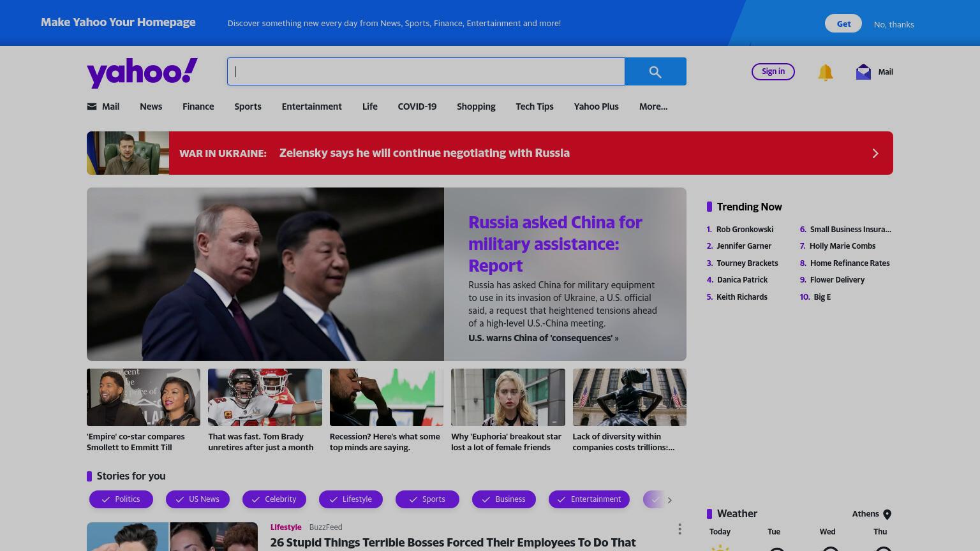Open the Sports navigation item
This screenshot has width=980, height=551.
pyautogui.click(x=248, y=107)
